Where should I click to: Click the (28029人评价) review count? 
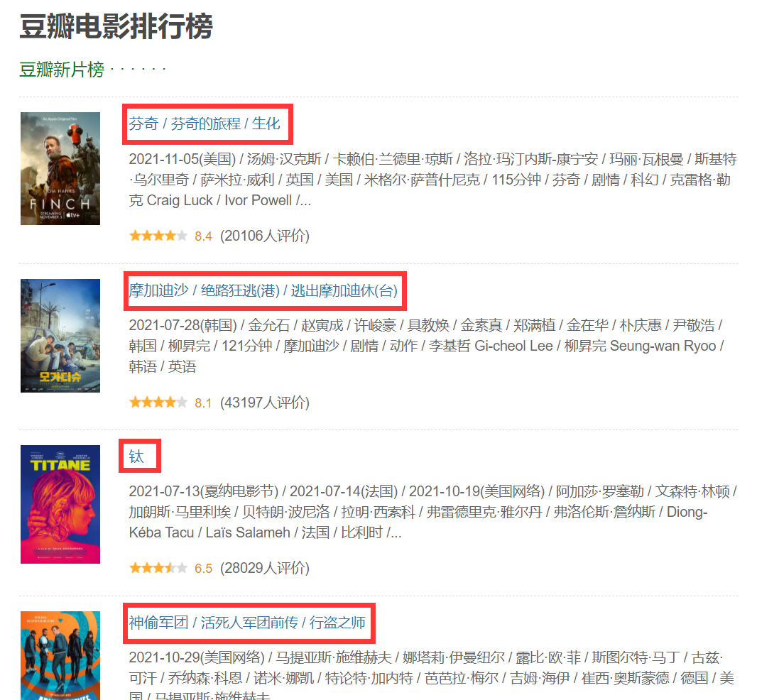[265, 568]
